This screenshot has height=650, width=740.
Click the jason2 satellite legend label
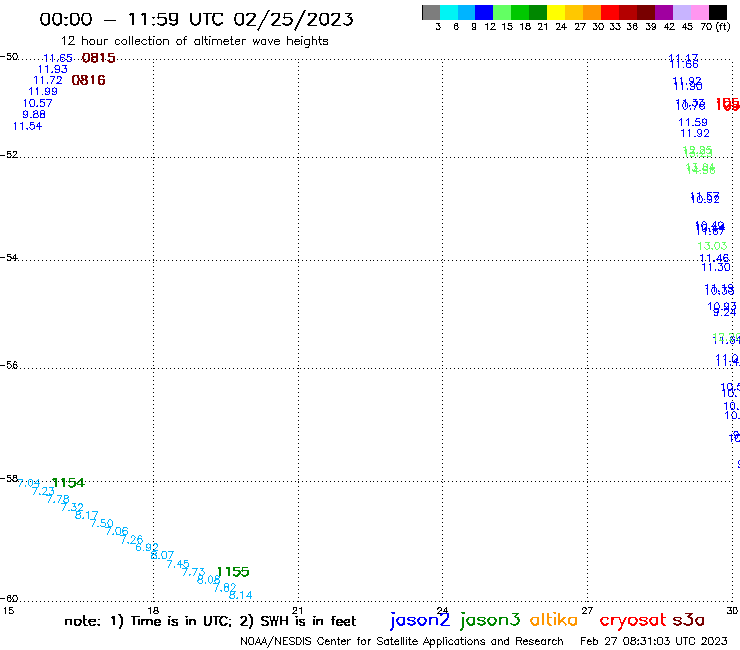point(420,620)
